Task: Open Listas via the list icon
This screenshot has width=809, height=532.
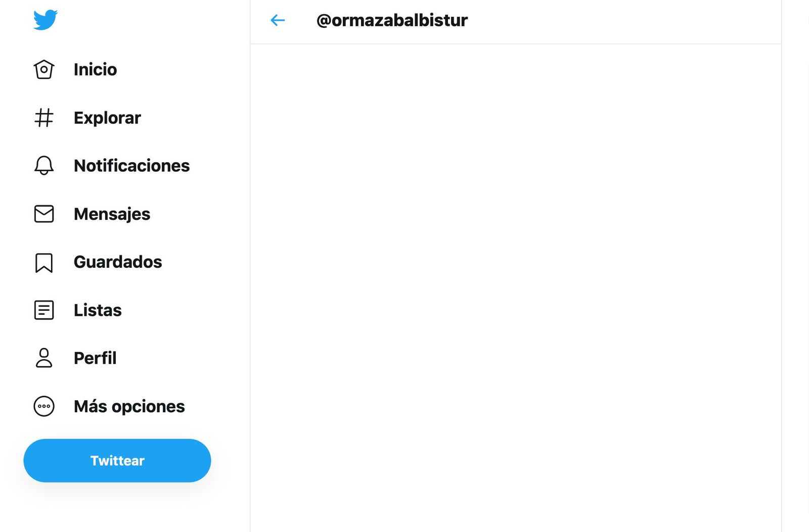Action: (44, 310)
